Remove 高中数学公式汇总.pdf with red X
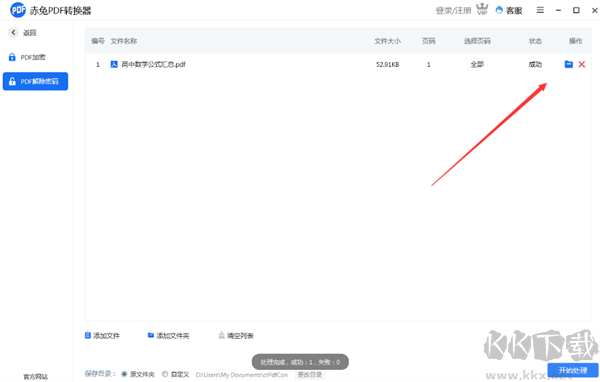This screenshot has width=600, height=382. (582, 64)
